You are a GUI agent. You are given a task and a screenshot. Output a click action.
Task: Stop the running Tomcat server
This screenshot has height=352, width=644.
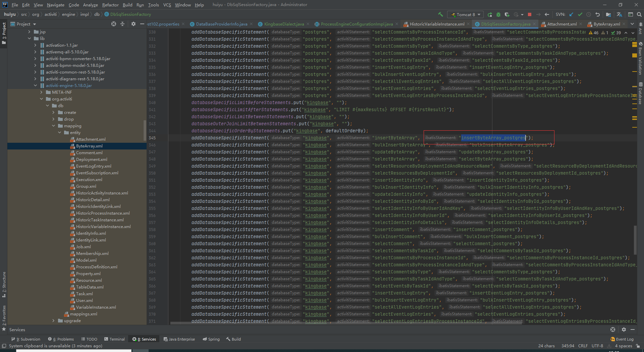pyautogui.click(x=530, y=14)
